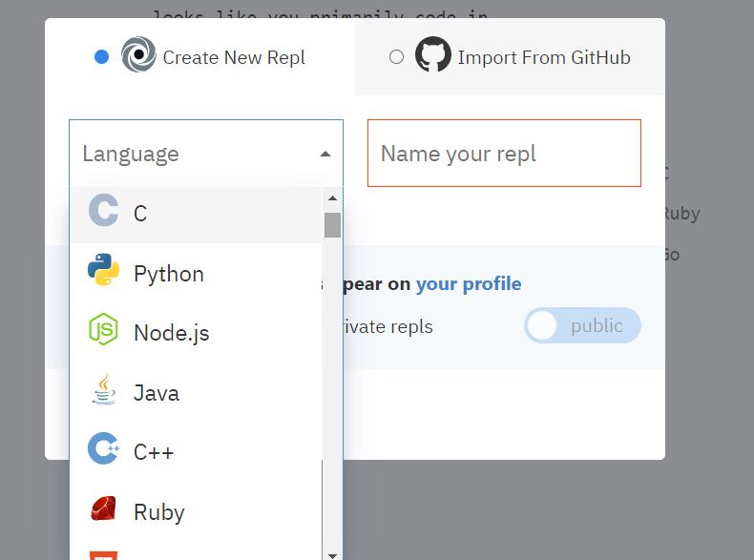754x560 pixels.
Task: Click the language list scroll up arrow
Action: [x=332, y=198]
